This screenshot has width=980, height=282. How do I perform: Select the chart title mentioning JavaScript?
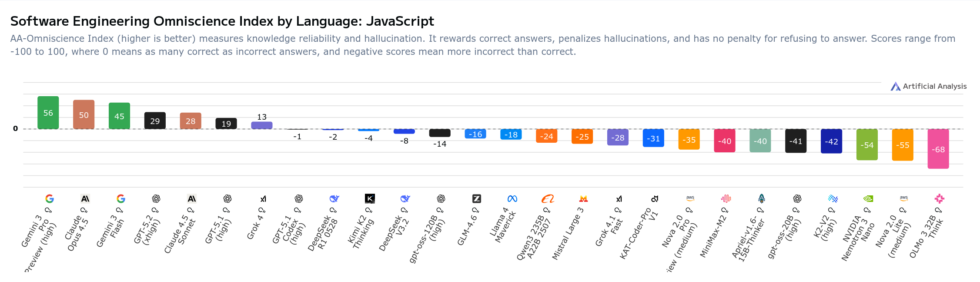(222, 21)
